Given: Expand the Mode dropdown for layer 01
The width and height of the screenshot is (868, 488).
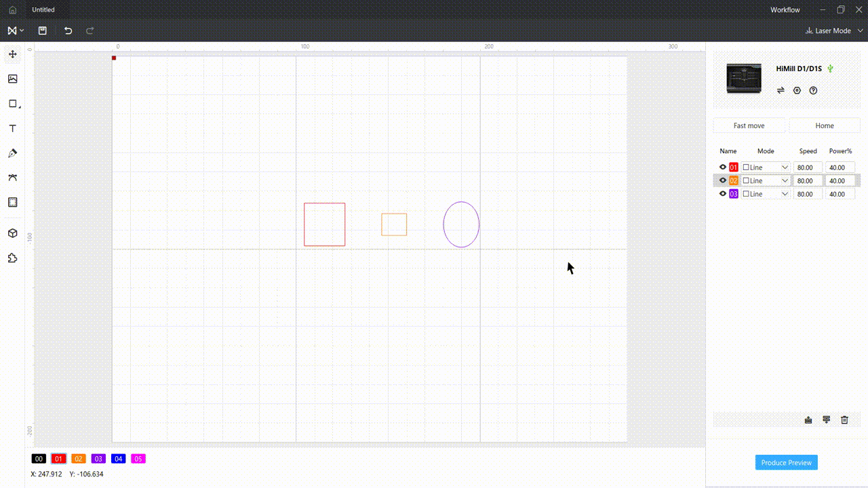Looking at the screenshot, I should tap(785, 167).
